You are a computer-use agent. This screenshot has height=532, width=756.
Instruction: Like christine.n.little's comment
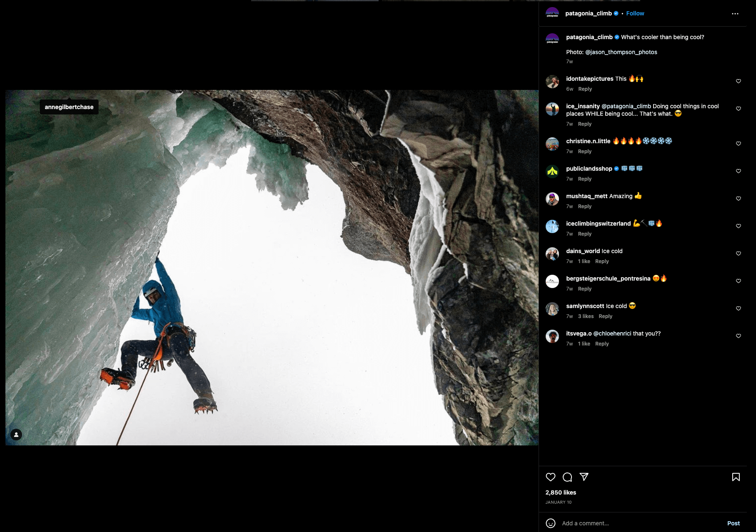point(739,144)
